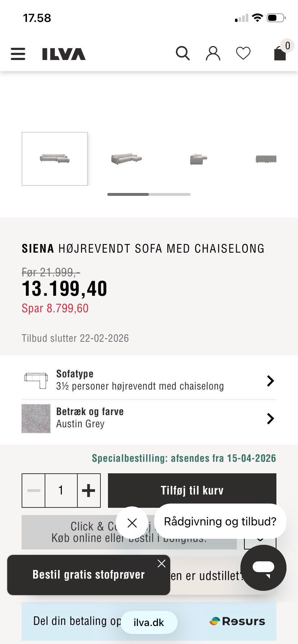Open the shopping bag cart
The width and height of the screenshot is (298, 644).
pos(280,53)
